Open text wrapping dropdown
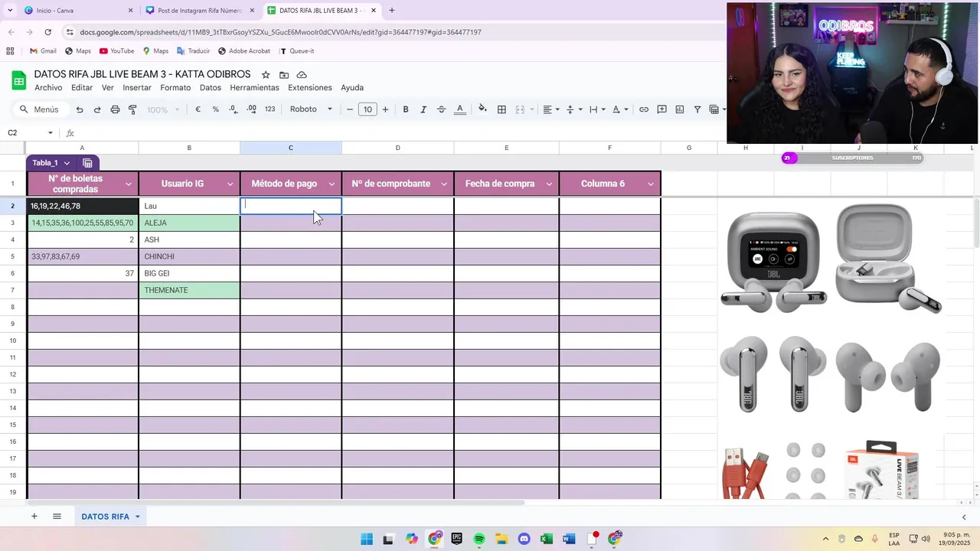 pos(597,109)
